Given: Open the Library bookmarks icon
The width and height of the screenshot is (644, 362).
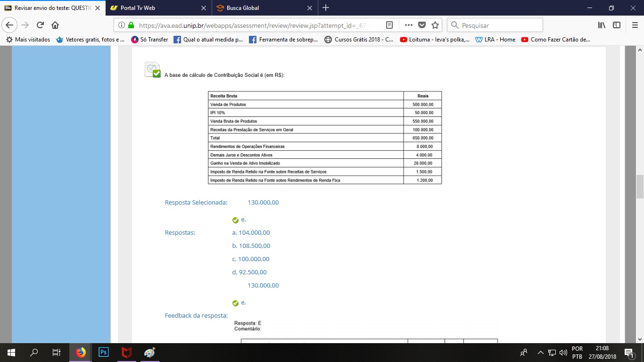Looking at the screenshot, I should pyautogui.click(x=602, y=25).
